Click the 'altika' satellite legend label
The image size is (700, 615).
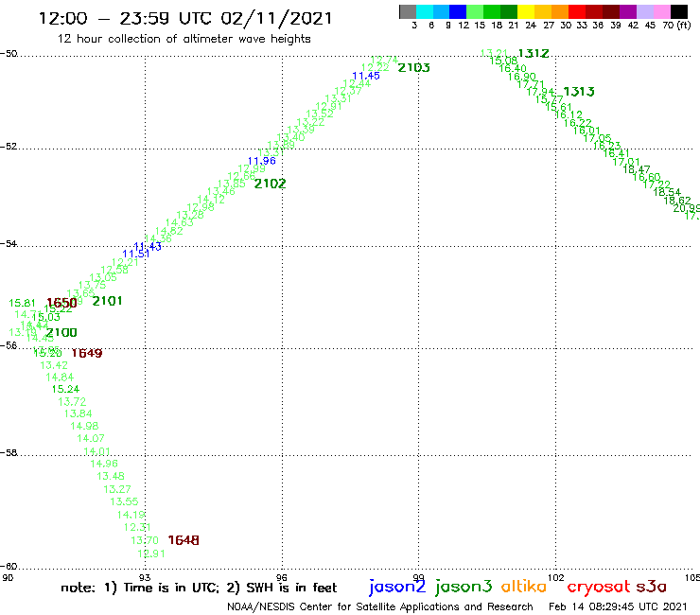(x=524, y=587)
